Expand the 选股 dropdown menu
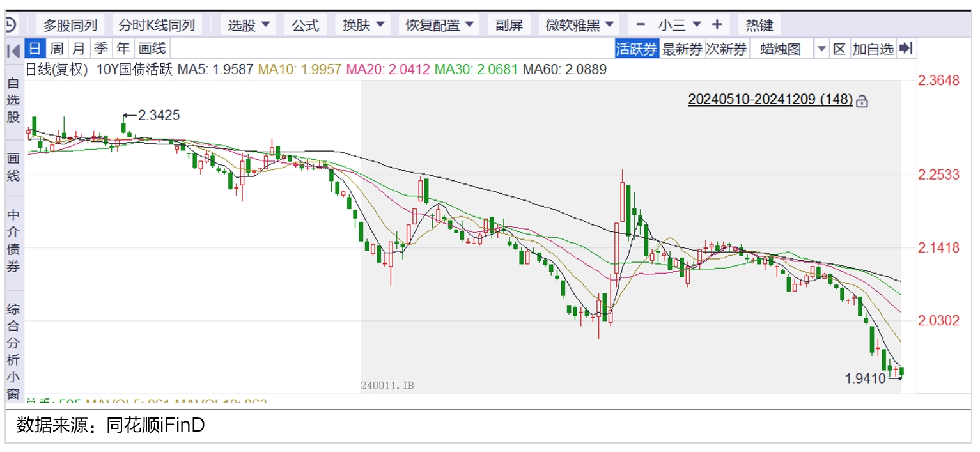The width and height of the screenshot is (980, 452). coord(249,25)
